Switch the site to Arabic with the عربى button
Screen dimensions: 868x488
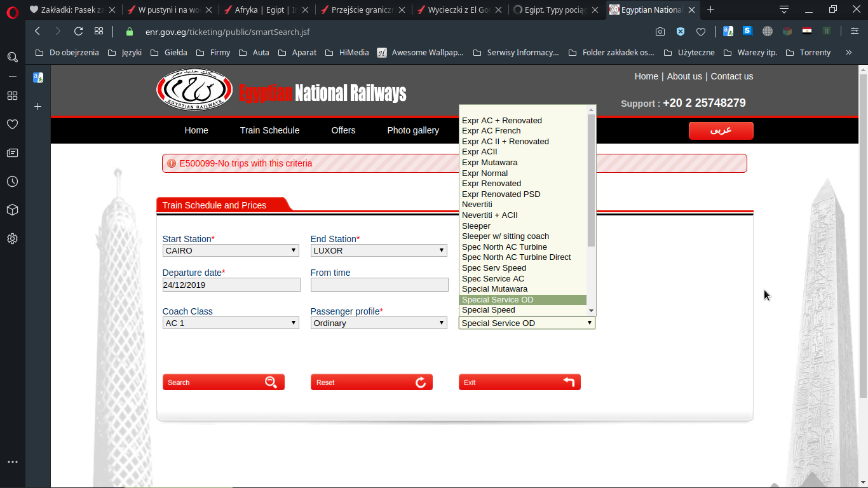point(721,130)
